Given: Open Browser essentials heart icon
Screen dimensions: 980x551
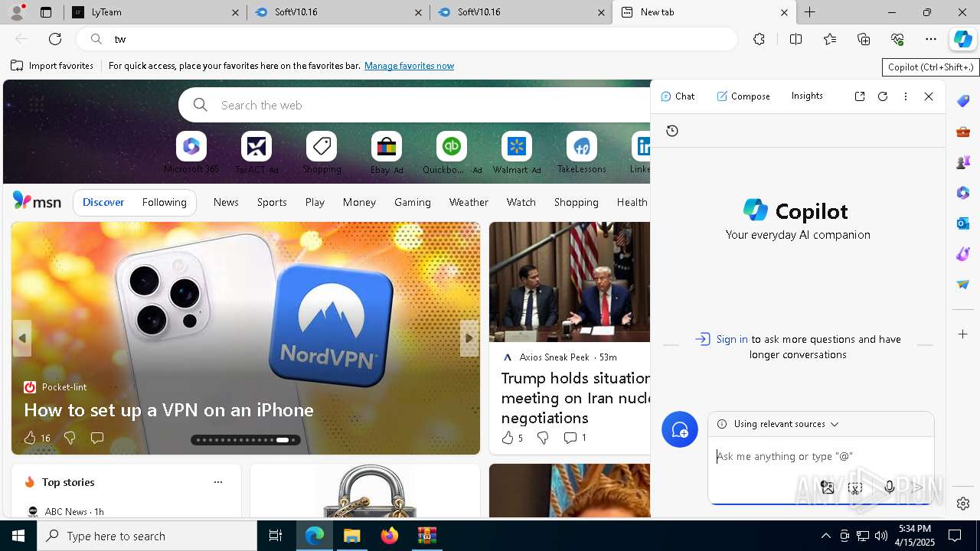Looking at the screenshot, I should pyautogui.click(x=897, y=39).
